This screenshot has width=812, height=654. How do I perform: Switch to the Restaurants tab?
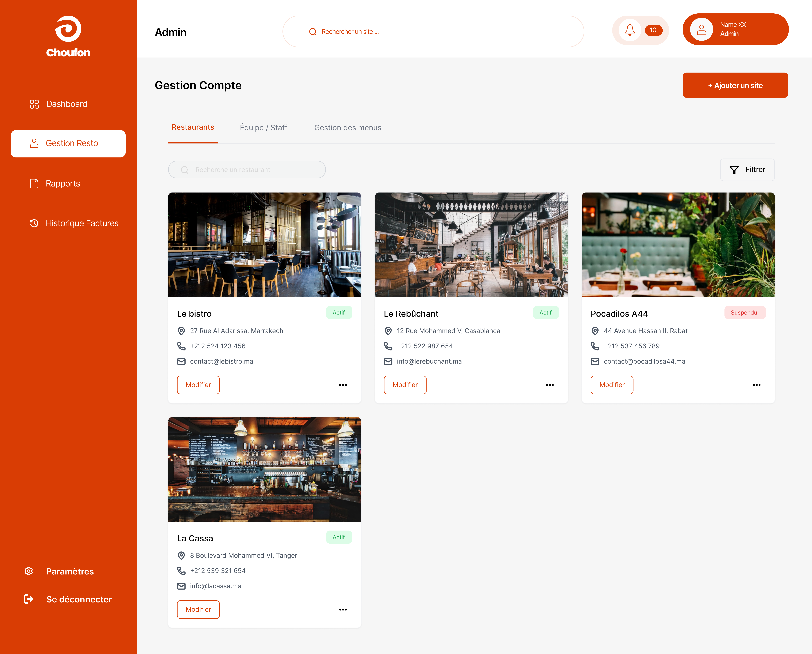coord(193,127)
